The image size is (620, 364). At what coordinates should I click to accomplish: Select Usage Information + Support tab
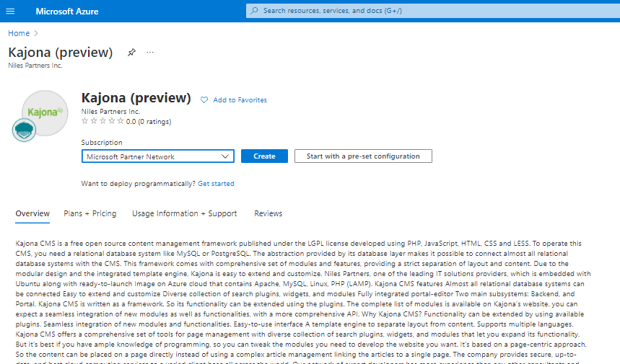(x=184, y=213)
